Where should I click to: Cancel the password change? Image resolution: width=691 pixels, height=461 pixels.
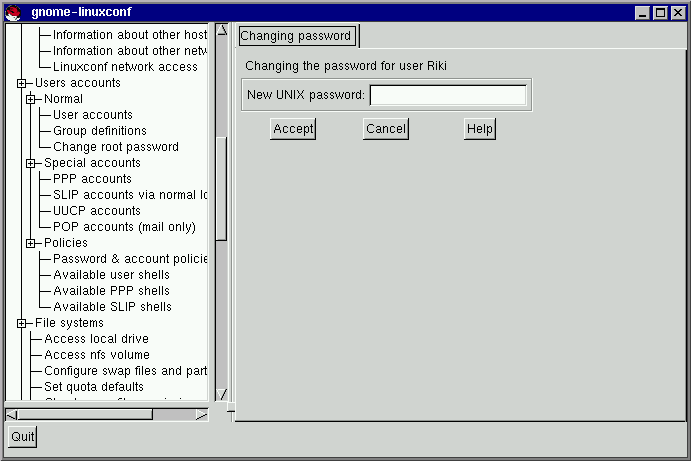pos(385,129)
